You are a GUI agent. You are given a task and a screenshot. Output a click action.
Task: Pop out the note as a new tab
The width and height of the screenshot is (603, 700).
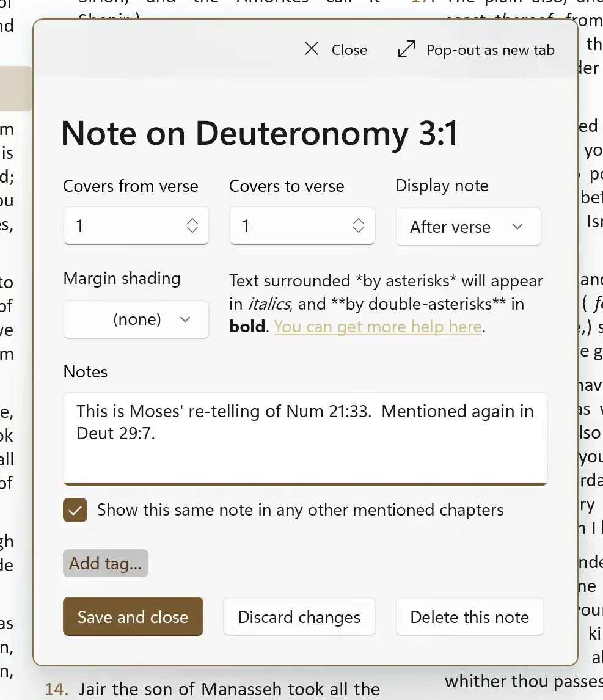477,49
